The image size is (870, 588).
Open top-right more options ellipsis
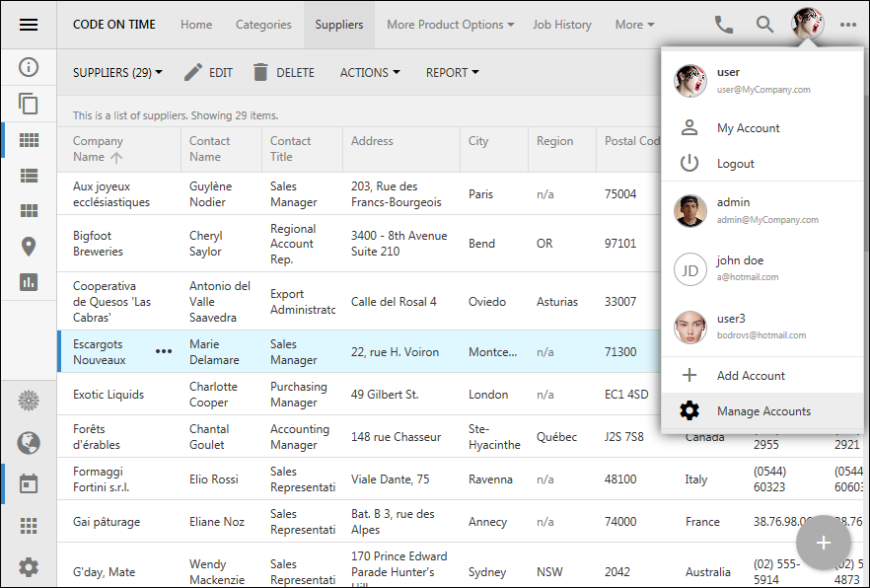[848, 25]
